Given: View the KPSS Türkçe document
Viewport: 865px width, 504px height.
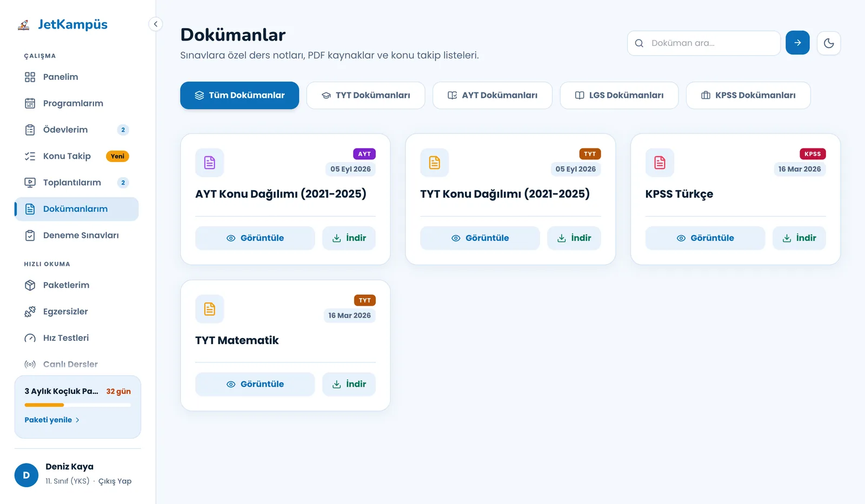Looking at the screenshot, I should (x=705, y=238).
